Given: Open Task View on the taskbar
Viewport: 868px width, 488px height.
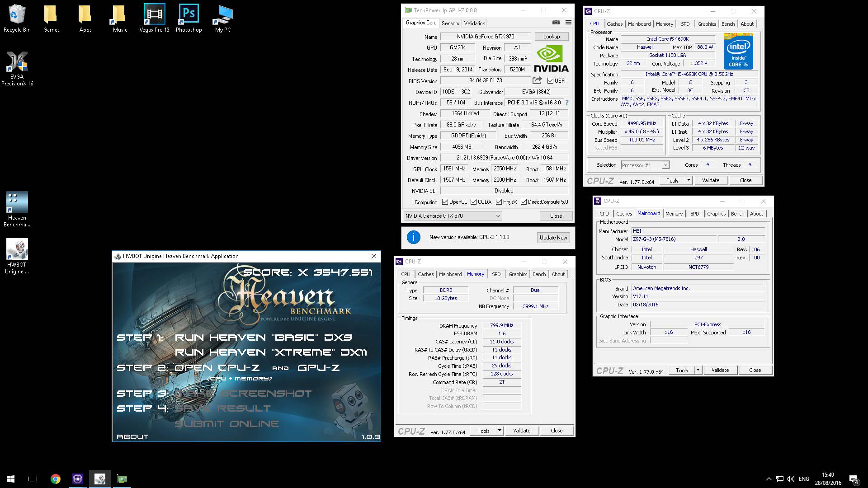Looking at the screenshot, I should pos(33,479).
